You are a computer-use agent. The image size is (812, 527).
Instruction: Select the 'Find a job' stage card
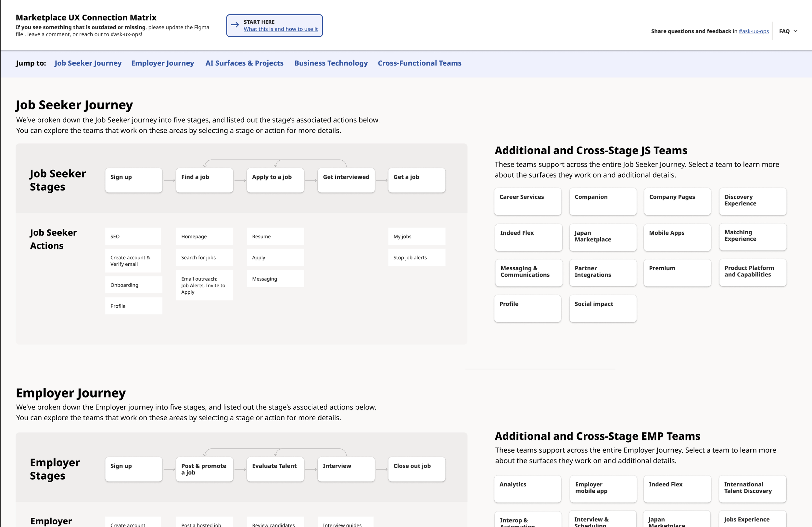click(204, 180)
